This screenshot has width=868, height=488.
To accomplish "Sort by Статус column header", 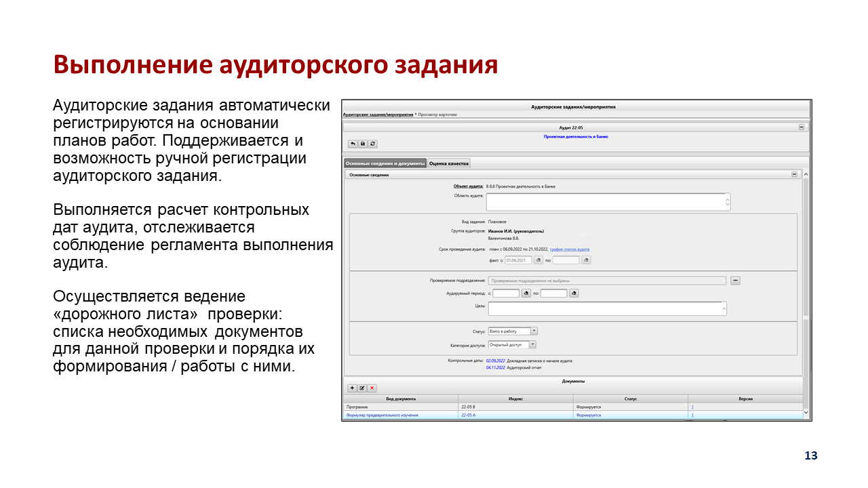I will 631,399.
